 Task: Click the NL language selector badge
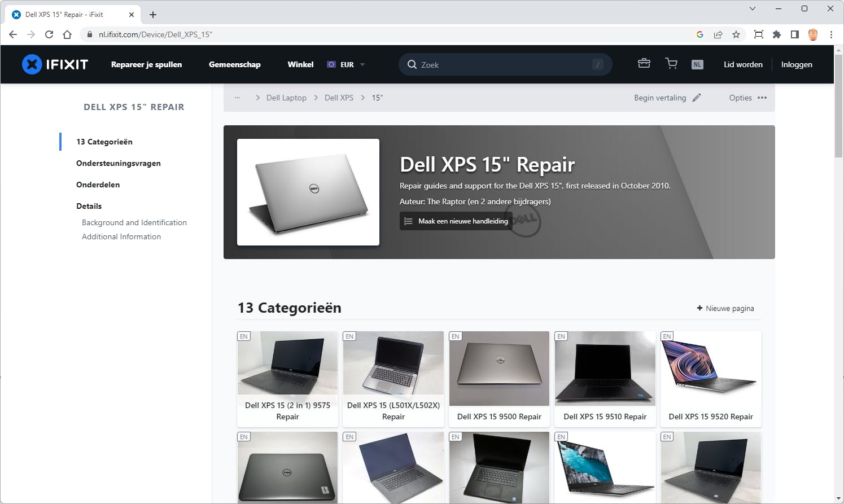pos(698,64)
